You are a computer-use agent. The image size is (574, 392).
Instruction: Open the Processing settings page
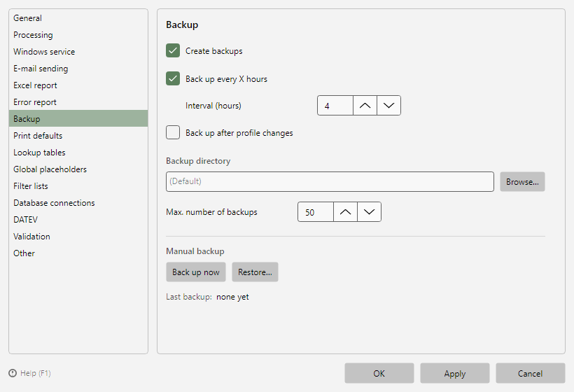coord(78,35)
